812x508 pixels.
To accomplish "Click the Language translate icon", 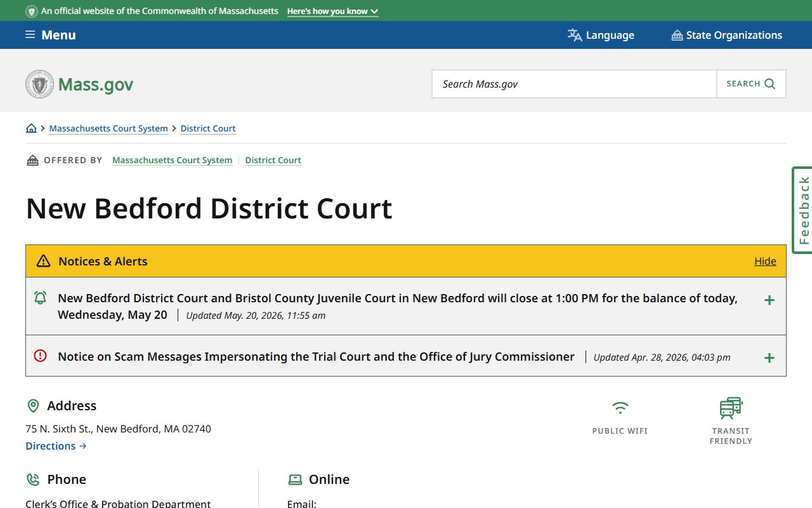I will pos(575,36).
